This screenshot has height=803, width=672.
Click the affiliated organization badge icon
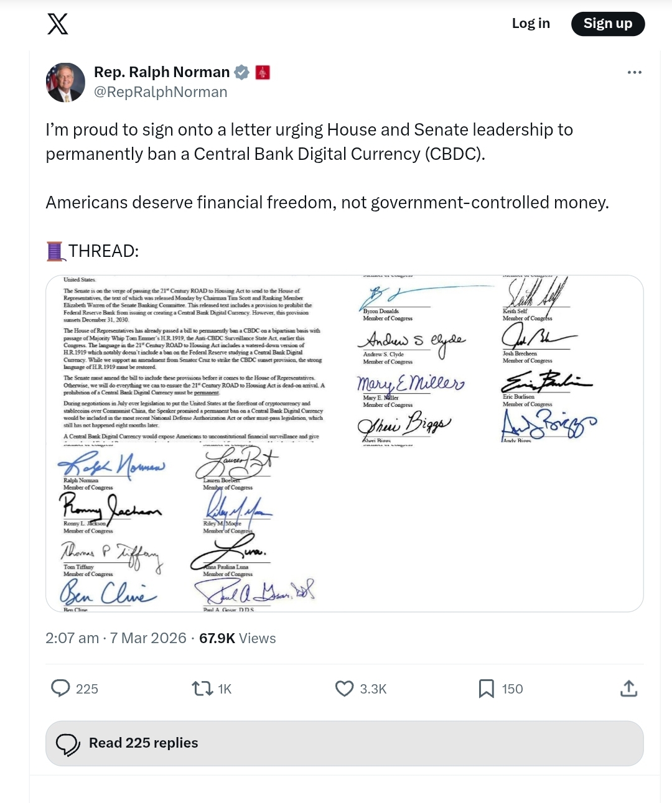(264, 72)
